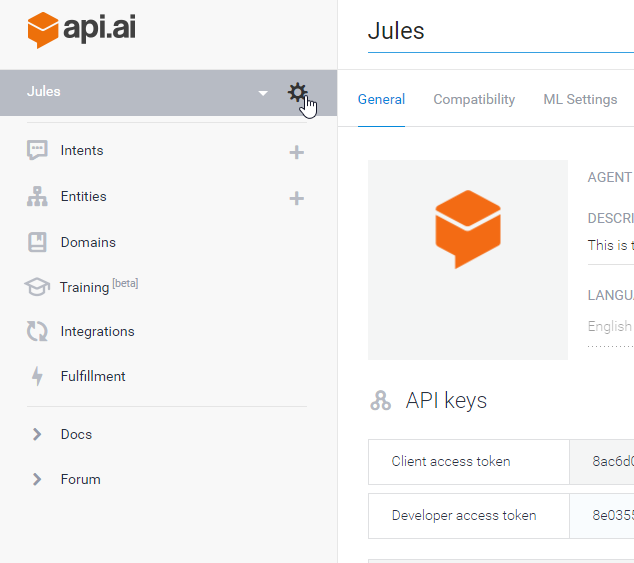Open the Docs link

tap(76, 434)
